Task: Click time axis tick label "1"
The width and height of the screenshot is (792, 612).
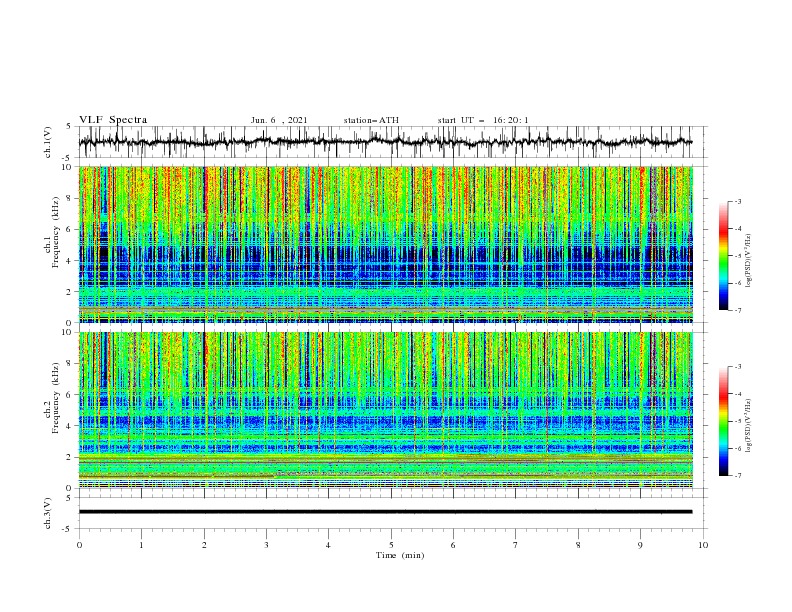Action: click(x=141, y=545)
